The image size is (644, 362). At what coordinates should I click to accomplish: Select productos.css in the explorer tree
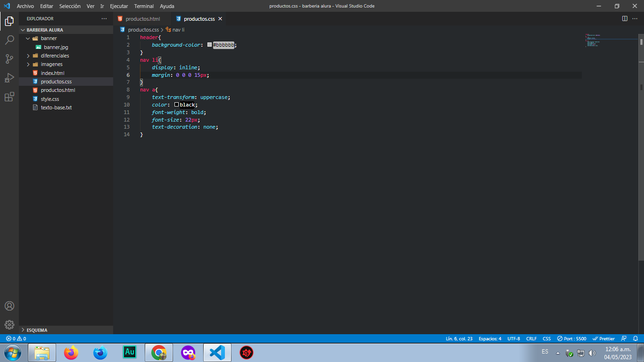point(66,82)
